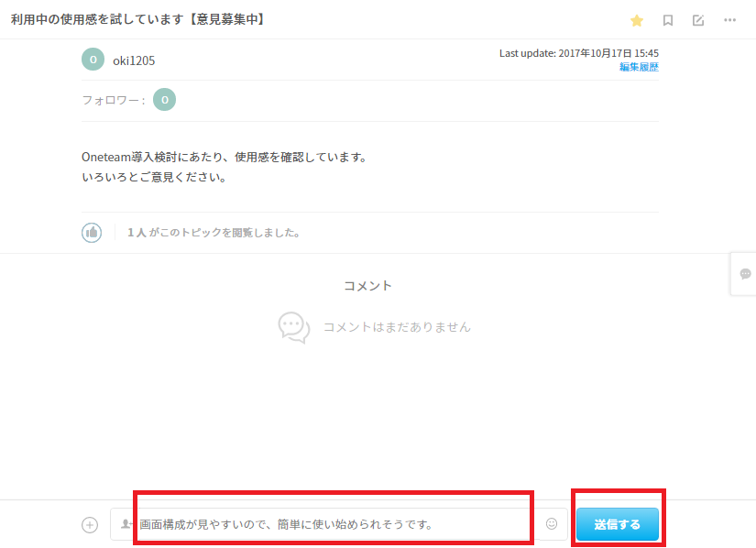Click oki1205's circular avatar
Image resolution: width=756 pixels, height=548 pixels.
92,60
